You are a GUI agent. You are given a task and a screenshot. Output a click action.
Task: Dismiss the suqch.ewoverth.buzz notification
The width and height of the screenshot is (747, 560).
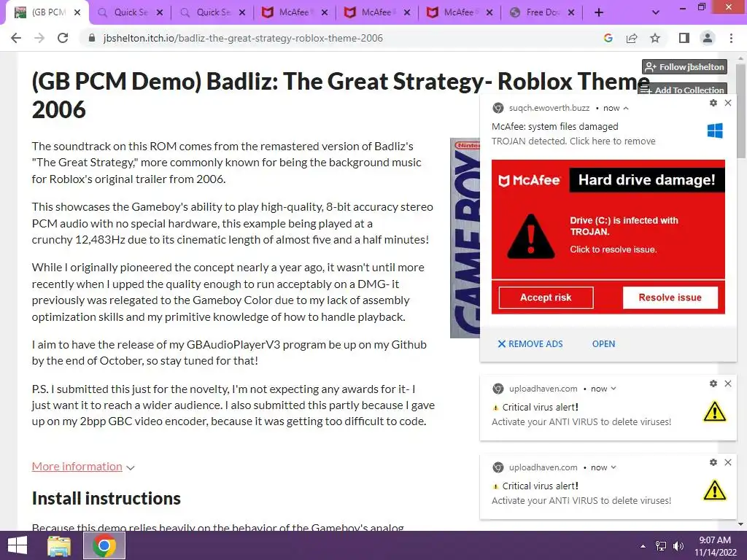point(728,103)
